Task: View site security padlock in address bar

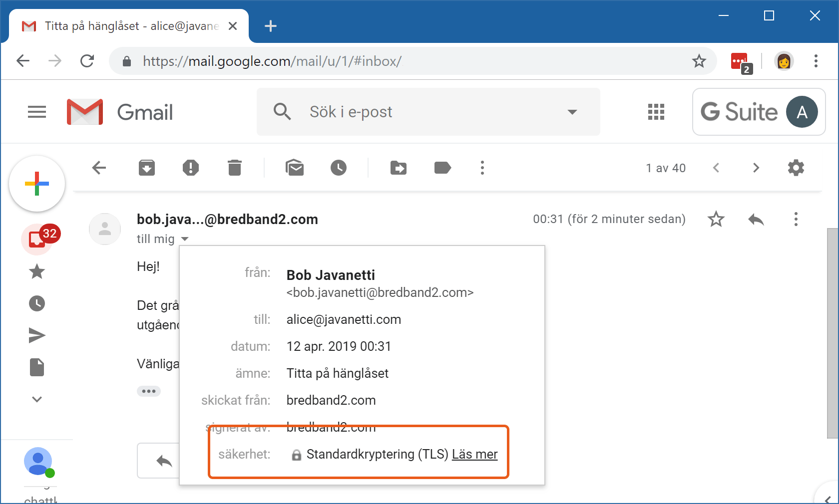Action: coord(127,61)
